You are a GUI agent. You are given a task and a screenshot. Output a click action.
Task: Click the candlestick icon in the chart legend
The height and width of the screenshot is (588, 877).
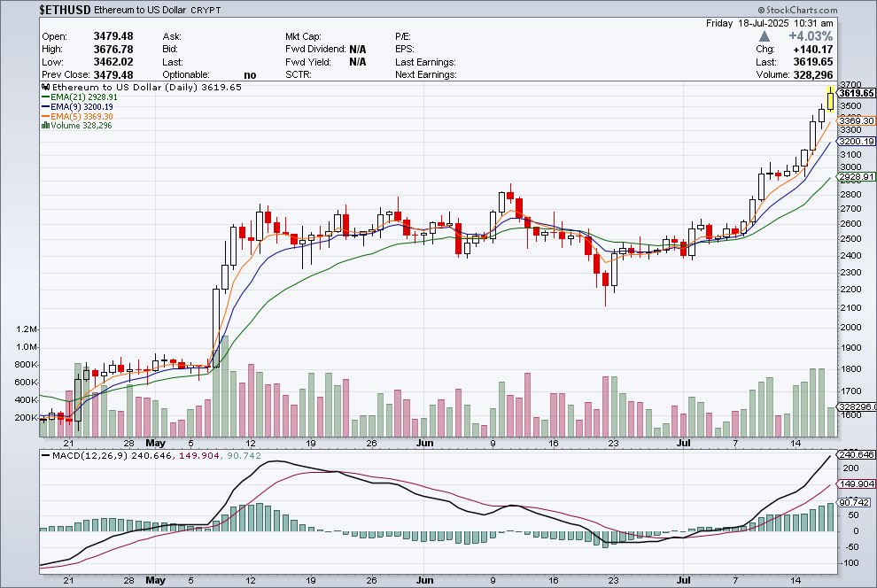[46, 87]
